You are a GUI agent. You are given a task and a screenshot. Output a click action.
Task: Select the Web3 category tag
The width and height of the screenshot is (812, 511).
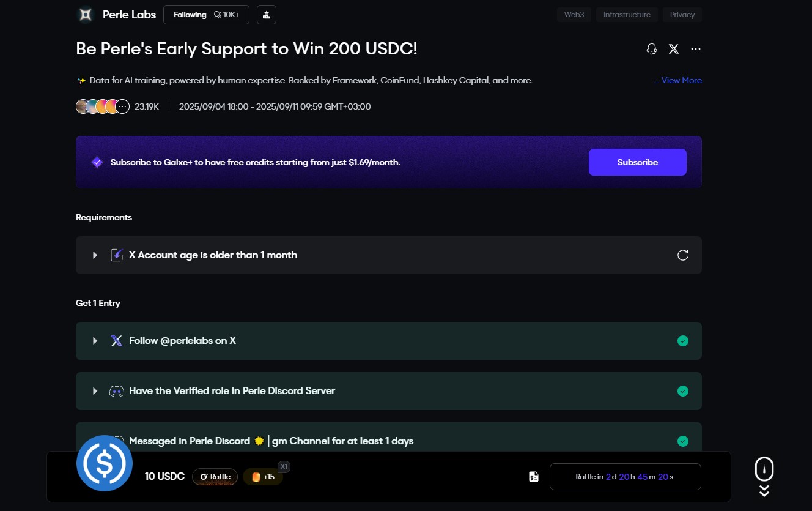[x=574, y=15]
